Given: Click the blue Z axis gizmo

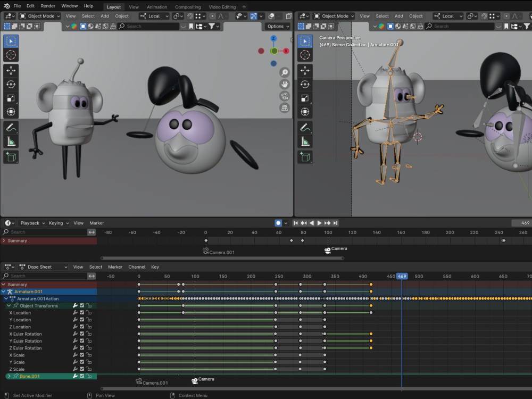Looking at the screenshot, I should [x=273, y=38].
